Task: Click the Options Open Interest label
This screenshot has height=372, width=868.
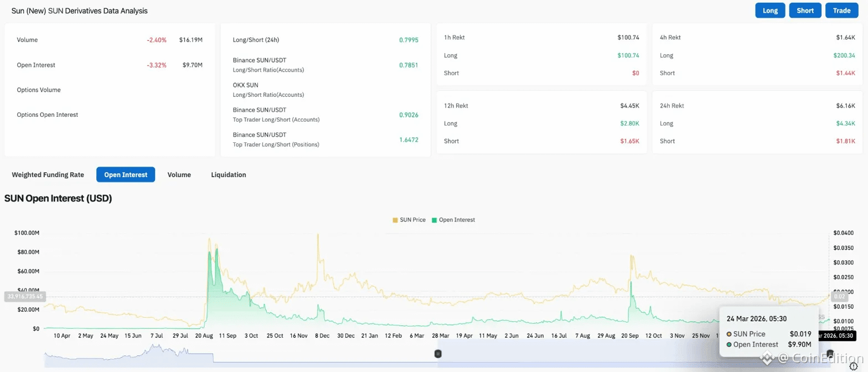Action: pos(48,115)
